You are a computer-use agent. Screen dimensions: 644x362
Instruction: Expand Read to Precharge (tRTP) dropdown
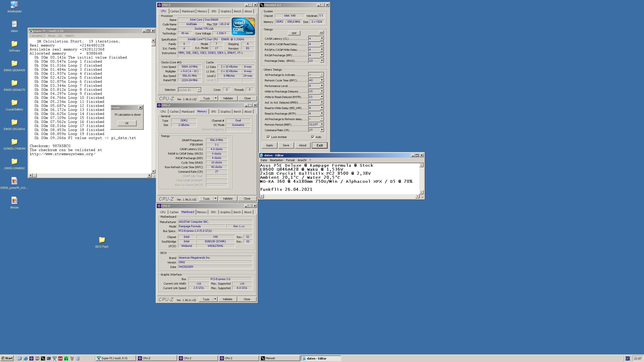pos(321,113)
